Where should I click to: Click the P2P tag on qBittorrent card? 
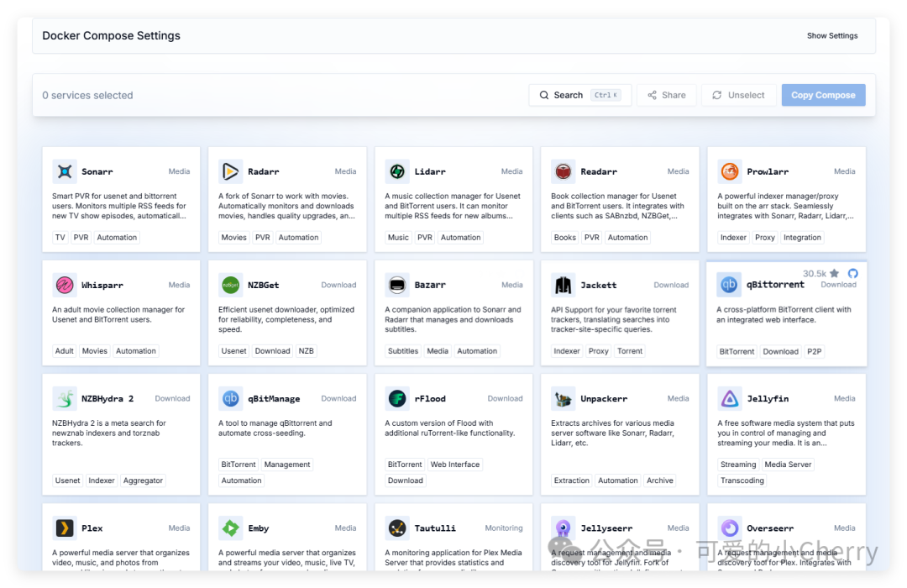814,351
